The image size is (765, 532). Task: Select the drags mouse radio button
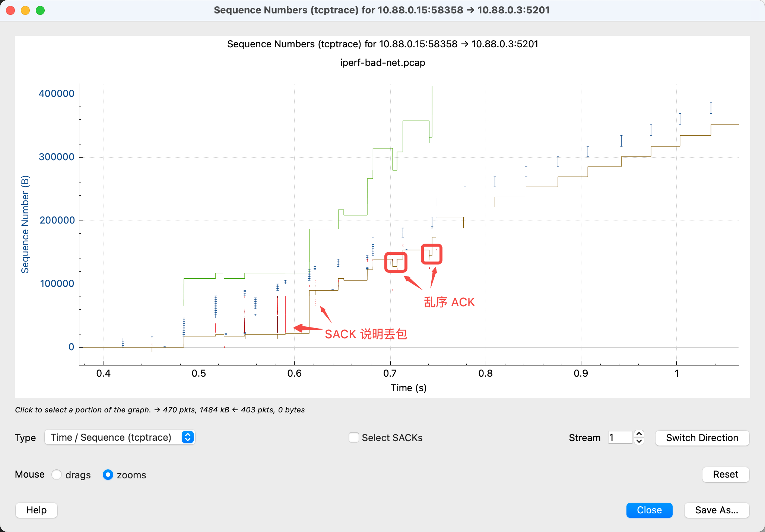57,475
